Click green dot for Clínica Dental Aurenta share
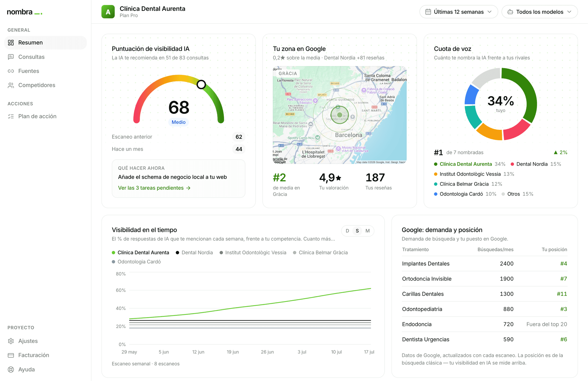The width and height of the screenshot is (588, 381). 436,164
